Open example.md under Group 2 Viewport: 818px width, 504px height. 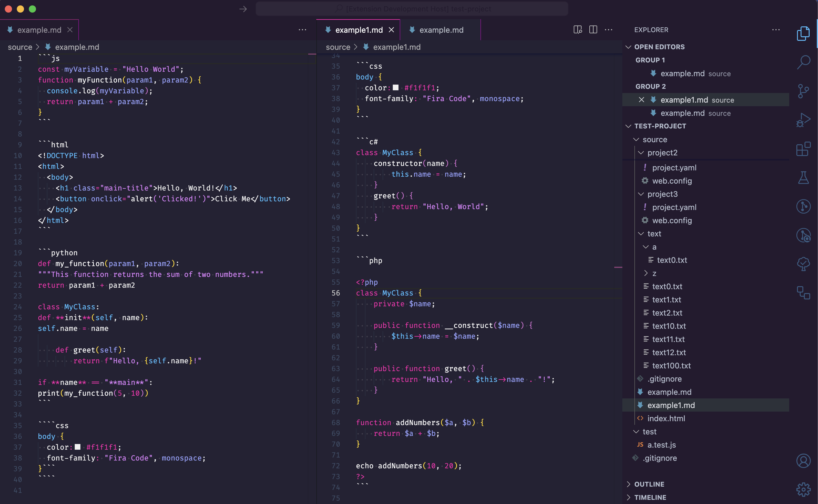click(x=706, y=113)
